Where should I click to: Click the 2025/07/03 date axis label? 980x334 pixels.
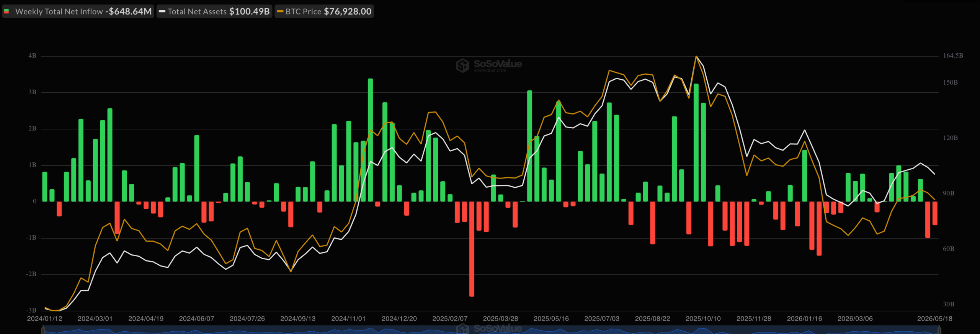602,319
